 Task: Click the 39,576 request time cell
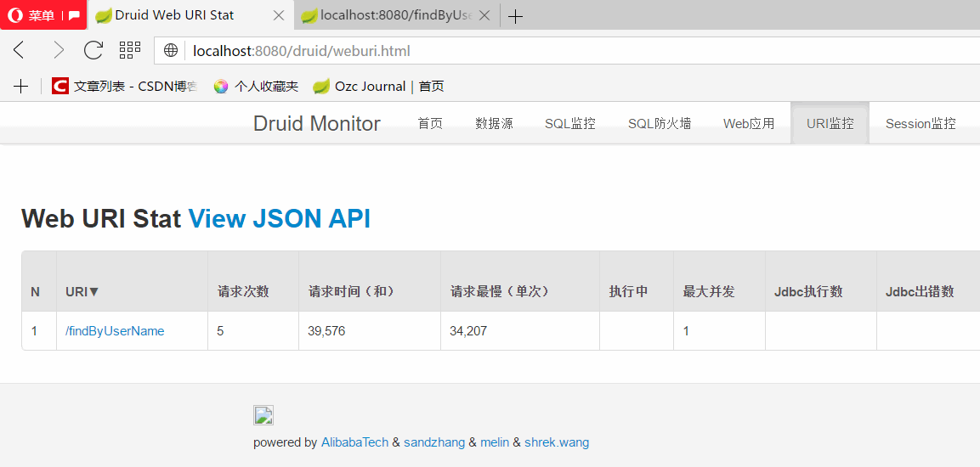coord(370,331)
